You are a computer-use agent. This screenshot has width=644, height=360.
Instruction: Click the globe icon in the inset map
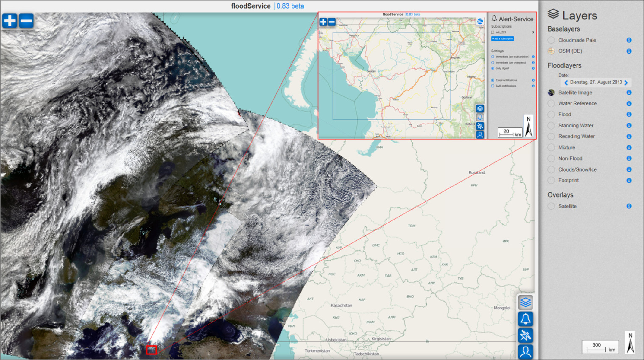[x=480, y=22]
